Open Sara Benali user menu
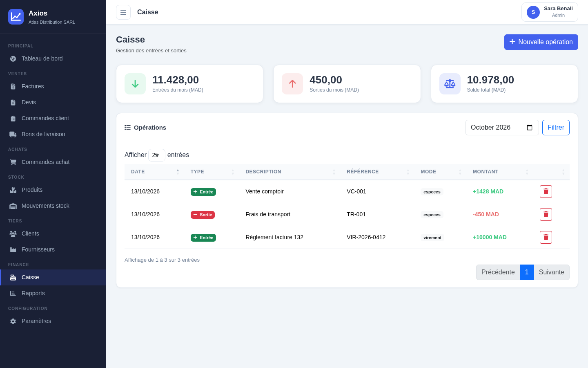 (550, 12)
